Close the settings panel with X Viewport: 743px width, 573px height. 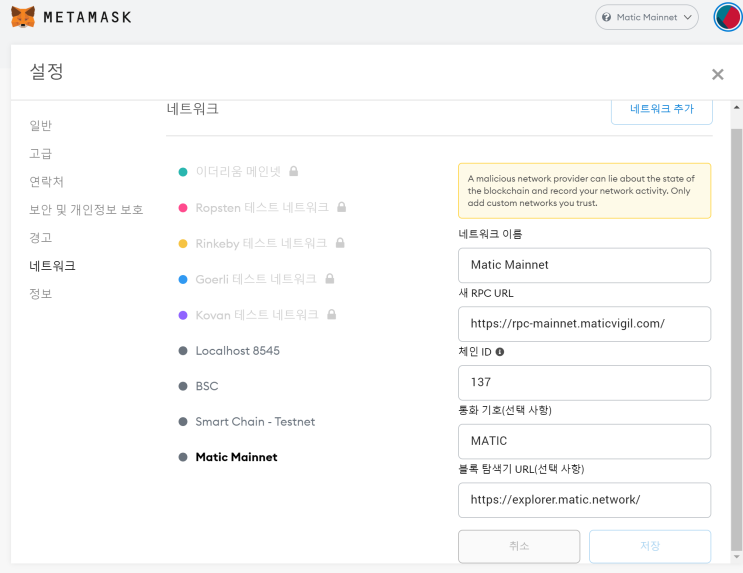(x=717, y=74)
